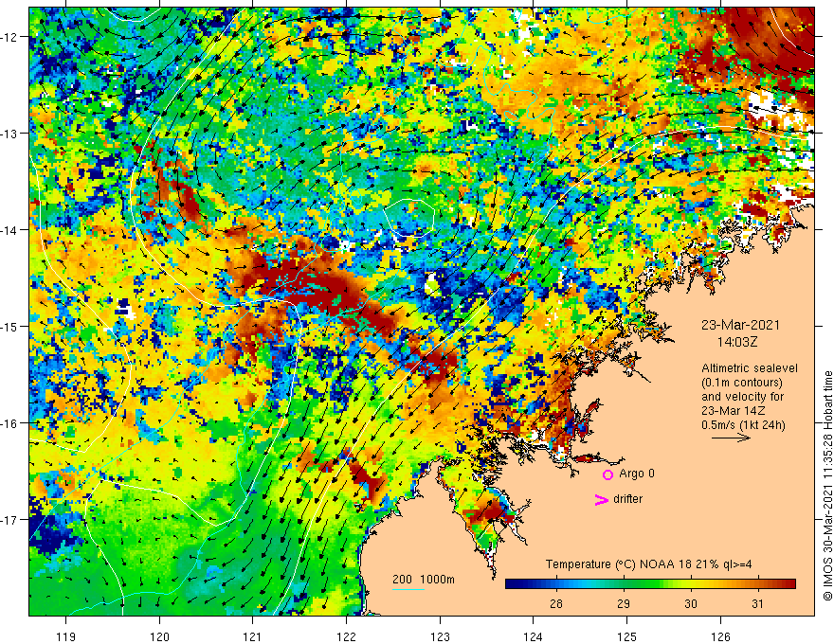Image resolution: width=834 pixels, height=644 pixels.
Task: Click colorbar tick label 31
Action: pyautogui.click(x=757, y=603)
